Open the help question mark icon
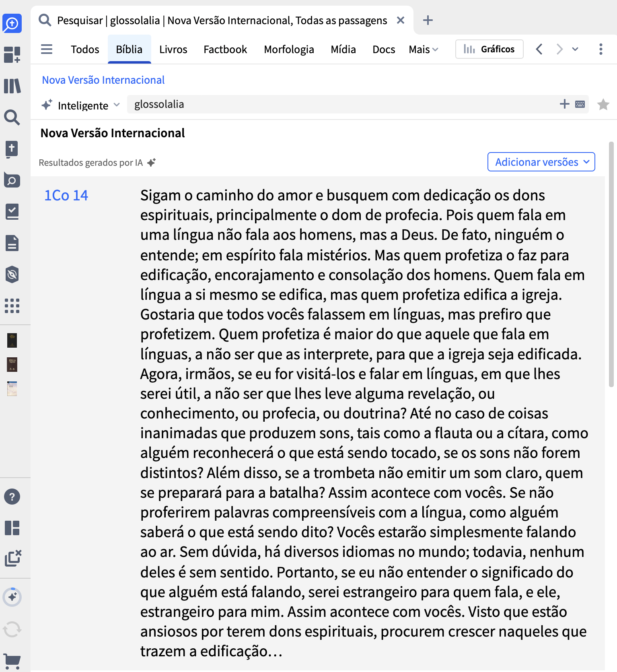617x672 pixels. (x=12, y=497)
